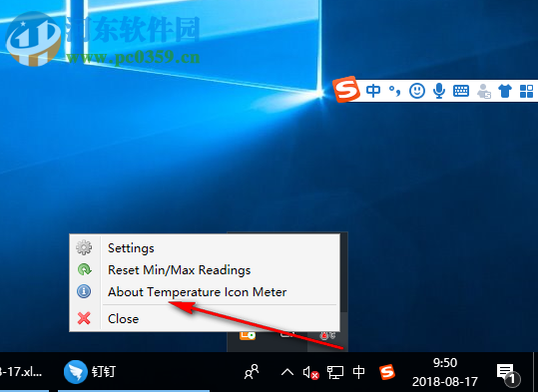Open the emoji smiley panel
538x392 pixels.
pos(417,91)
